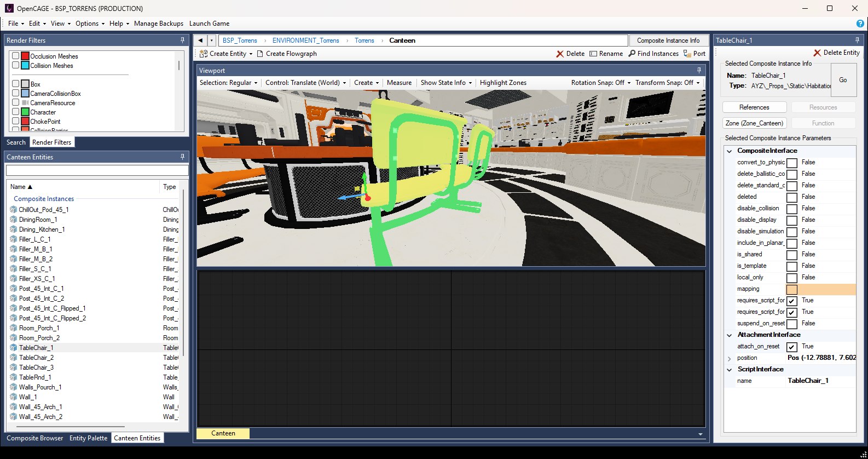Open the Selection: Regular dropdown
This screenshot has width=868, height=459.
(x=229, y=83)
